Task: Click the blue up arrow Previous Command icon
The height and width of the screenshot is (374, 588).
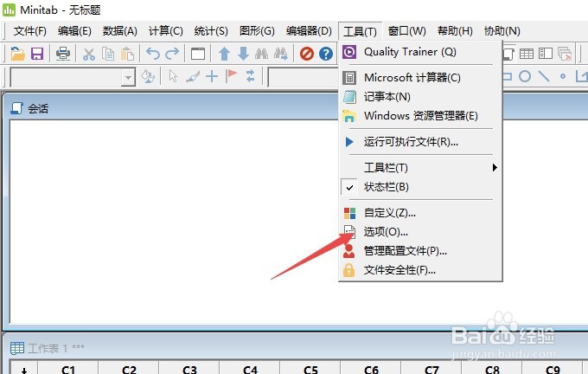Action: coord(224,54)
